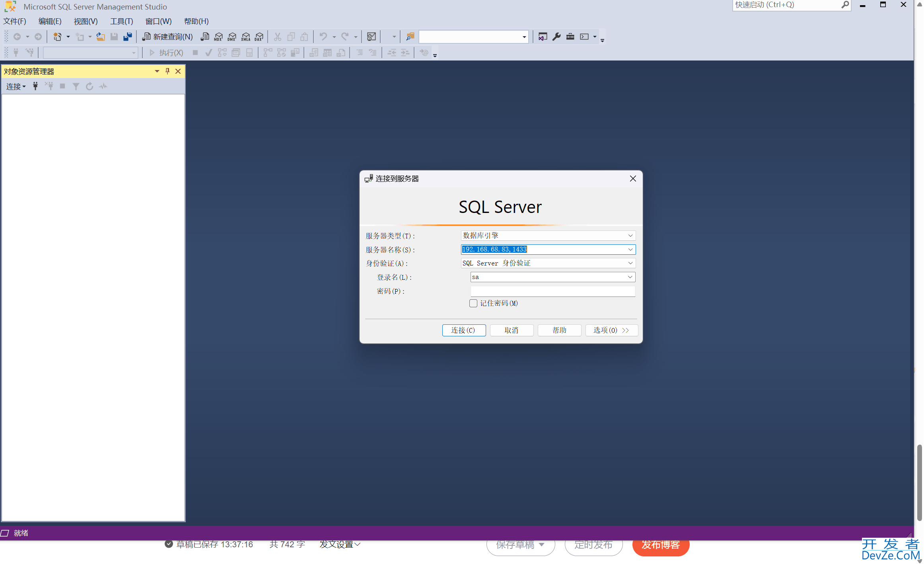Pin the Object Explorer panel
Viewport: 924px width, 564px height.
coord(167,71)
